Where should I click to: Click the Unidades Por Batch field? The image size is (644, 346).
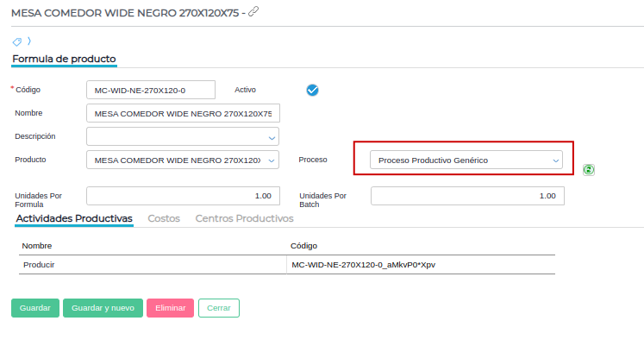tap(467, 196)
